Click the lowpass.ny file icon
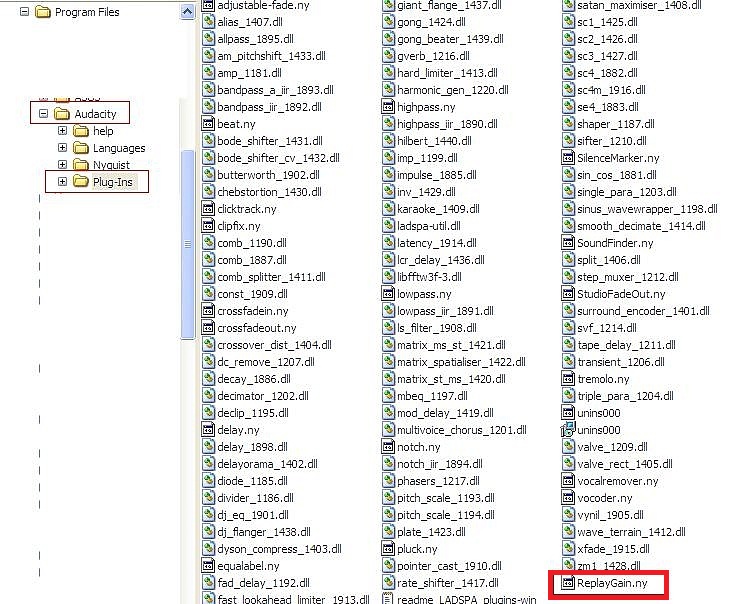Viewport: 747px width, 604px height. click(x=389, y=294)
